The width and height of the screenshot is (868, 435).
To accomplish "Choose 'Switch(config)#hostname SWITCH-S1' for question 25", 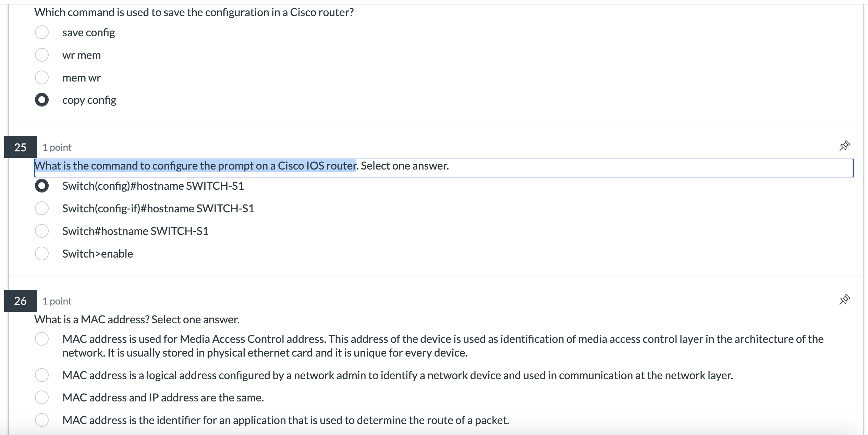I will (41, 186).
